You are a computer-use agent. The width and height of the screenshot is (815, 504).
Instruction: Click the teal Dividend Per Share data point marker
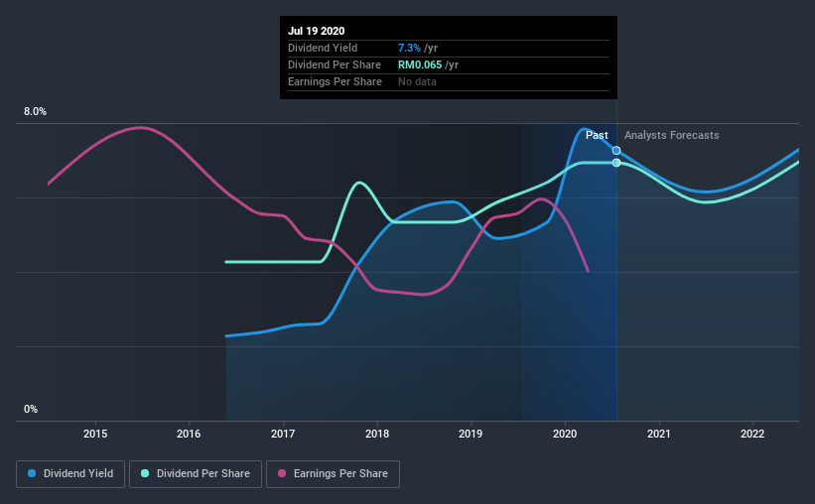pyautogui.click(x=615, y=163)
